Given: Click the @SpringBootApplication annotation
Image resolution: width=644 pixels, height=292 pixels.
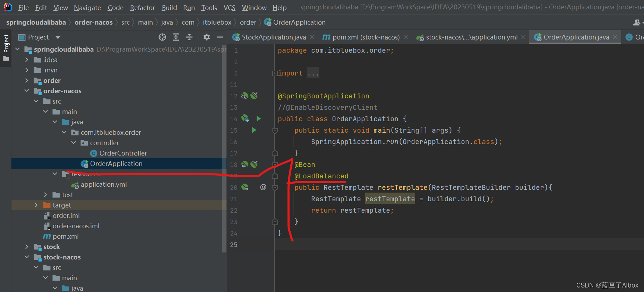Looking at the screenshot, I should [x=323, y=96].
